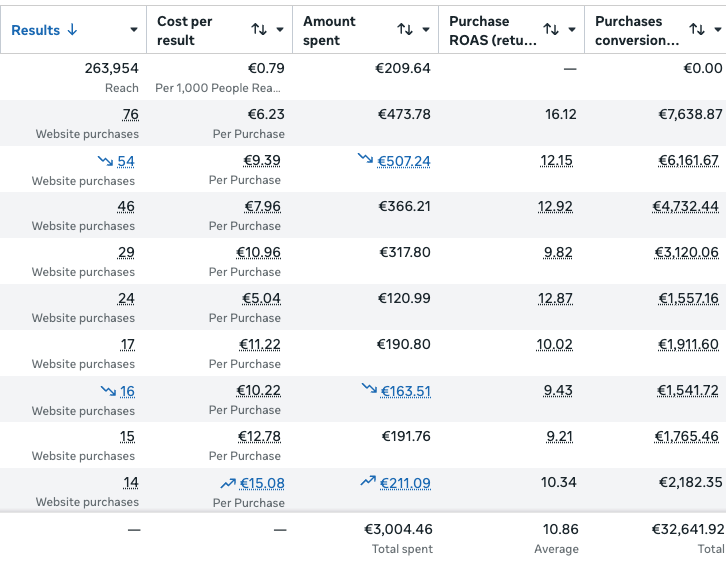The height and width of the screenshot is (574, 726).
Task: Click the 10.86 average ROAS value
Action: [x=561, y=529]
